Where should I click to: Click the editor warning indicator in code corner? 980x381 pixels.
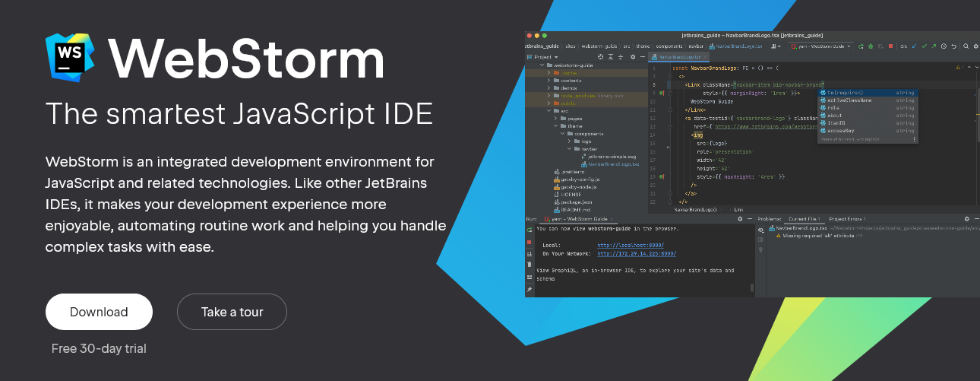pyautogui.click(x=958, y=67)
